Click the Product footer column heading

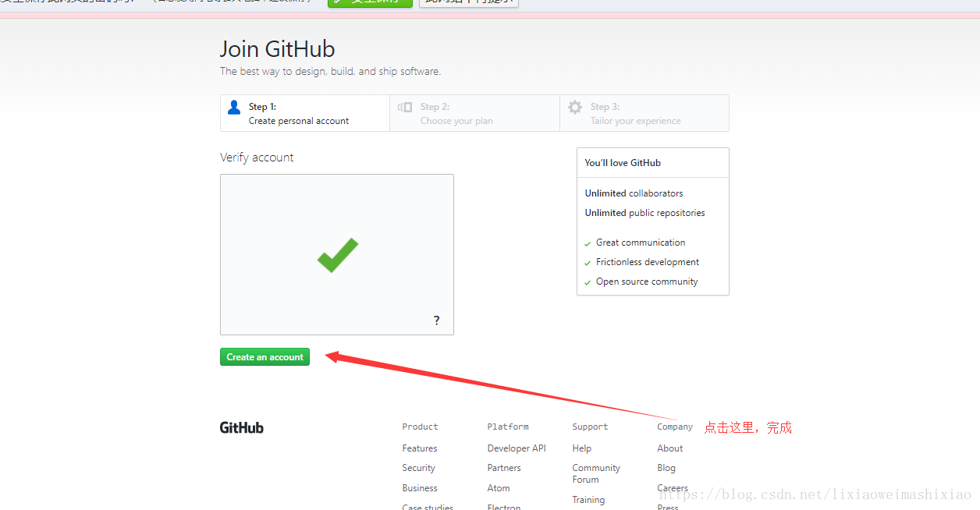pyautogui.click(x=420, y=427)
